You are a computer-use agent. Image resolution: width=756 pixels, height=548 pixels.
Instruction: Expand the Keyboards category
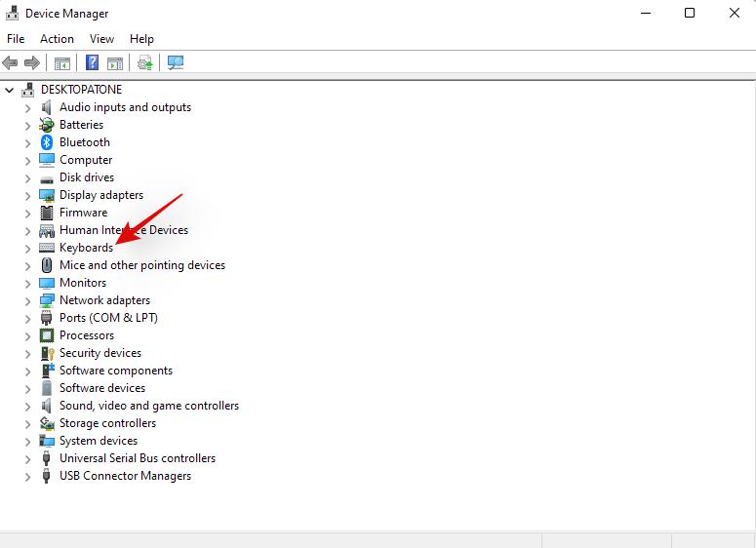tap(27, 248)
